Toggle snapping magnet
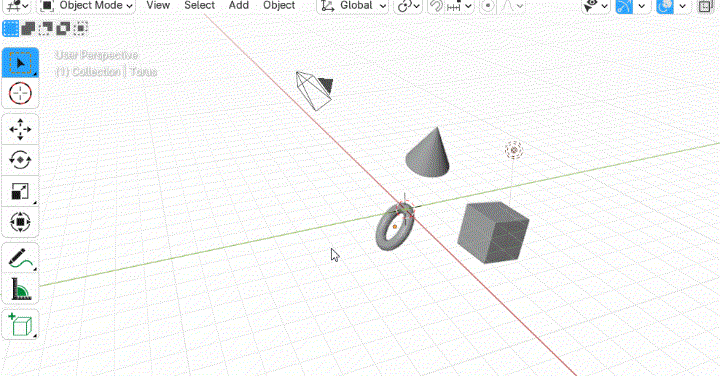Image resolution: width=720 pixels, height=376 pixels. [x=435, y=6]
